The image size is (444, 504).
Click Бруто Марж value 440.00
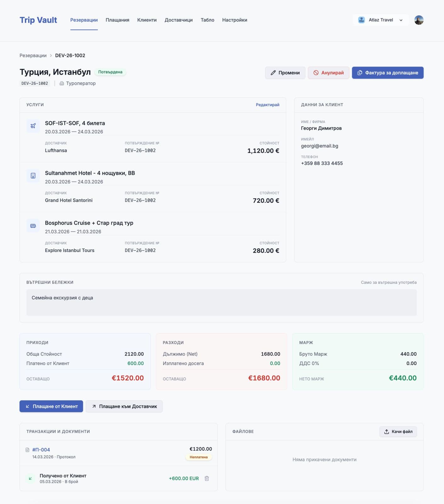point(408,354)
